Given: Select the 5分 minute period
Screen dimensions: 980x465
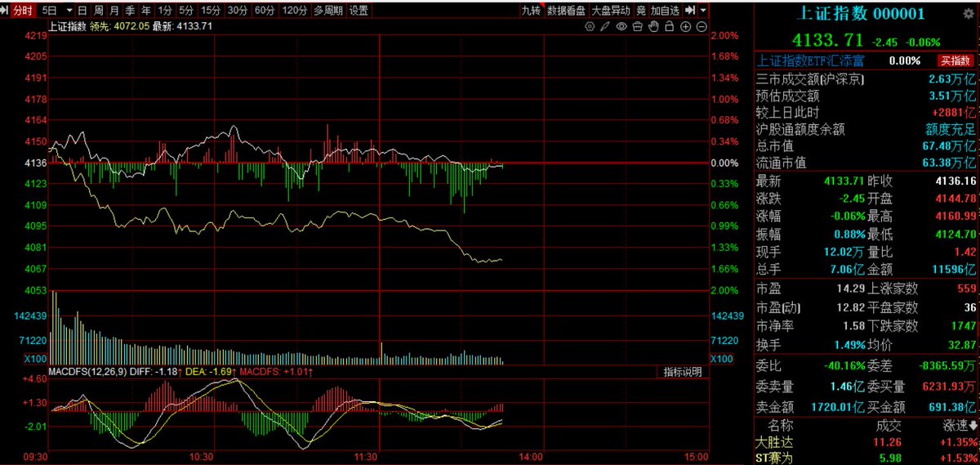Looking at the screenshot, I should coord(186,11).
